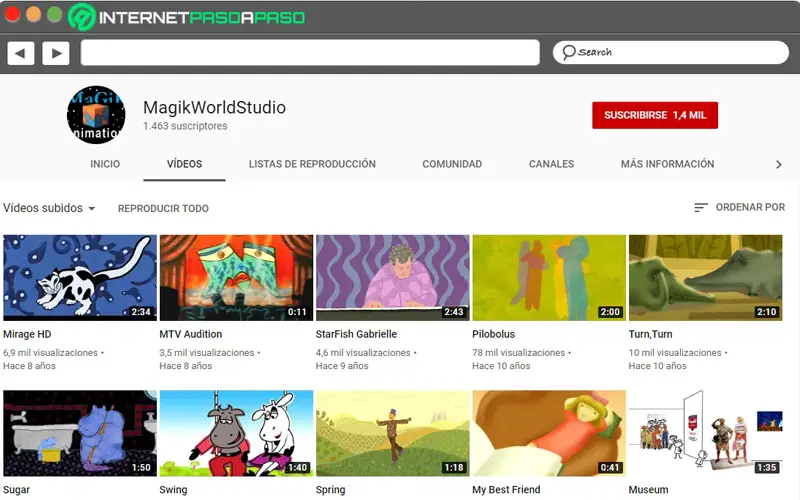This screenshot has width=800, height=500.
Task: Open the Sugar video thumbnail
Action: point(80,433)
